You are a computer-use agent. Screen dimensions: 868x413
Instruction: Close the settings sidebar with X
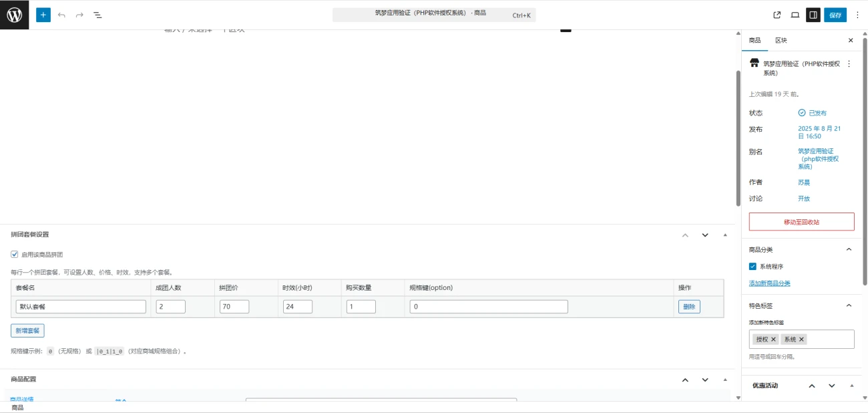click(851, 41)
